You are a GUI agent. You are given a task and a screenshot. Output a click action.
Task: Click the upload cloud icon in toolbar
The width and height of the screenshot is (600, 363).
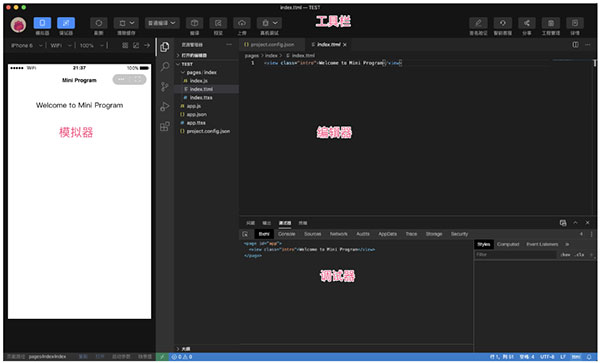(x=242, y=23)
